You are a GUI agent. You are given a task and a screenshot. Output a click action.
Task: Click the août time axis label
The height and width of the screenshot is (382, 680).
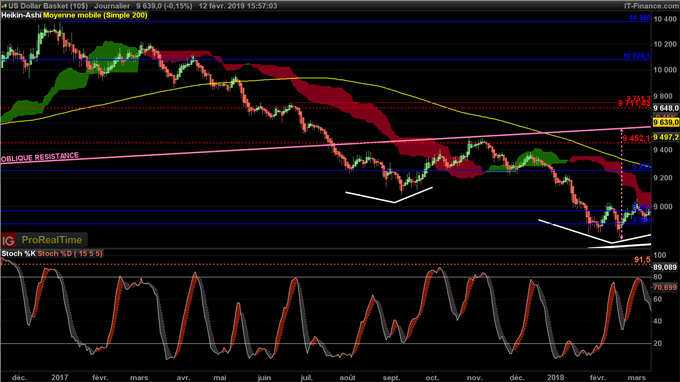[x=347, y=378]
